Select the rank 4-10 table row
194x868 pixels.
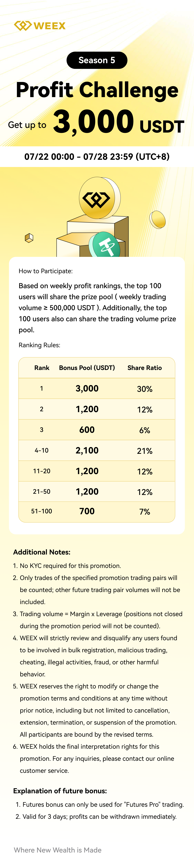97,451
